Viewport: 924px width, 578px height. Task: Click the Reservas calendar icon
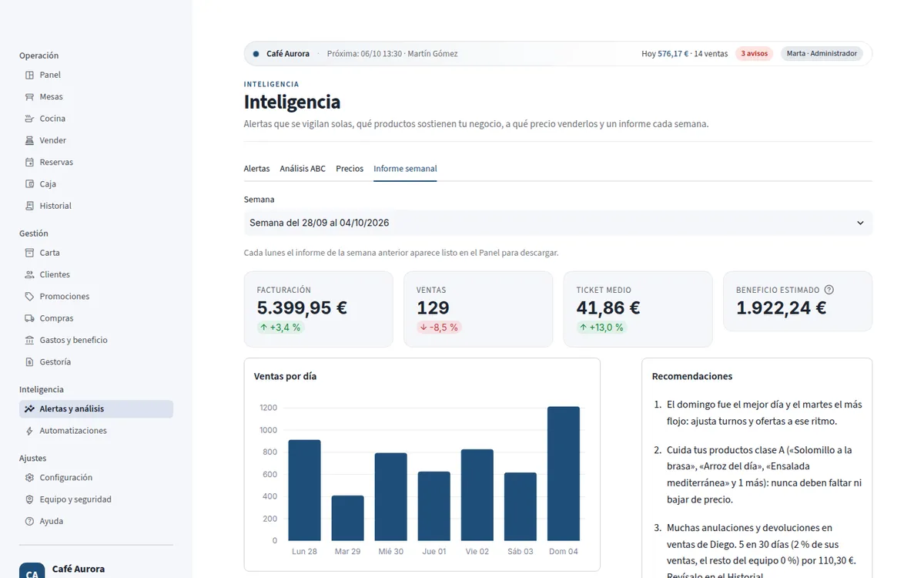pyautogui.click(x=29, y=163)
